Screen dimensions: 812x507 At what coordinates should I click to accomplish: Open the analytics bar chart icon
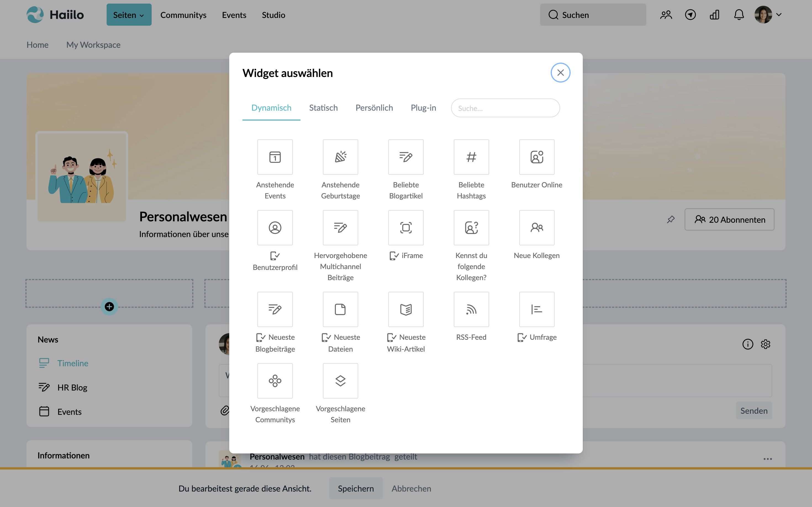tap(714, 15)
